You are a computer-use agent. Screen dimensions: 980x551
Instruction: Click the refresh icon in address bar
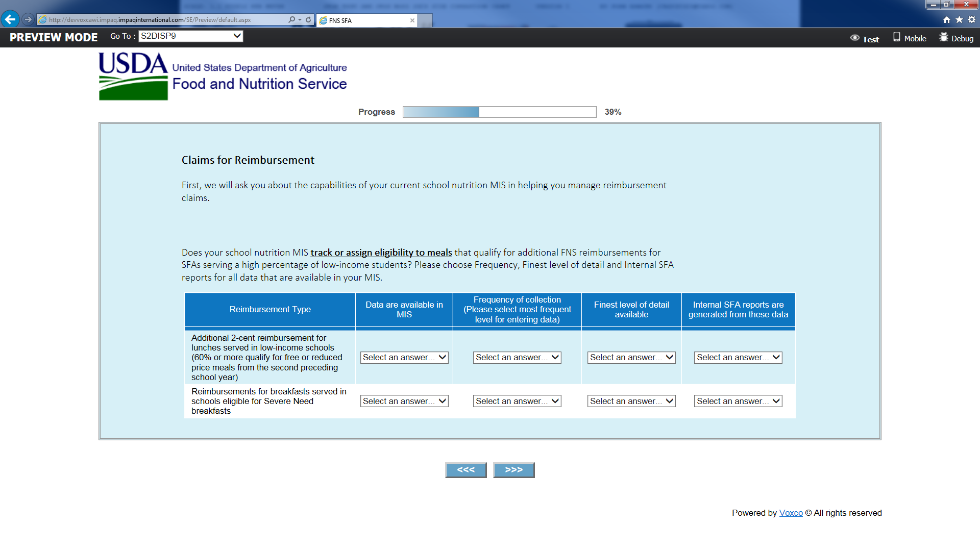tap(308, 20)
